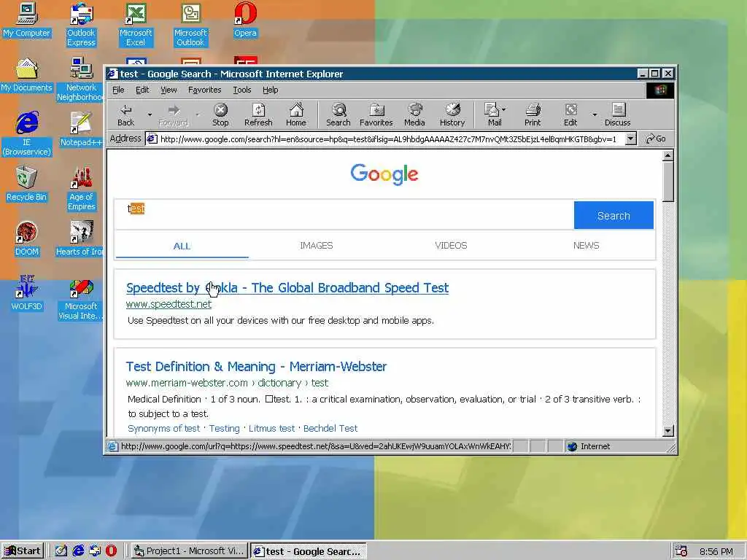This screenshot has height=560, width=747.
Task: Open Litmus test link
Action: click(271, 429)
